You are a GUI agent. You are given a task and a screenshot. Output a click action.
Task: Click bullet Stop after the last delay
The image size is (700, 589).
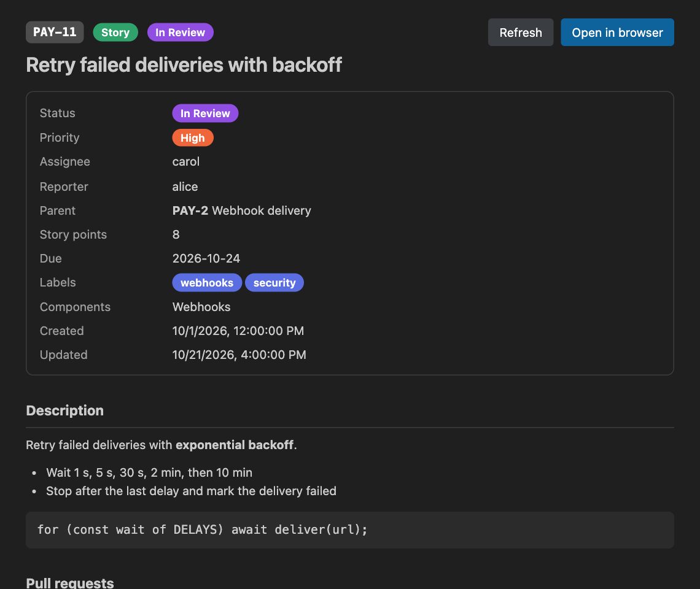(191, 491)
